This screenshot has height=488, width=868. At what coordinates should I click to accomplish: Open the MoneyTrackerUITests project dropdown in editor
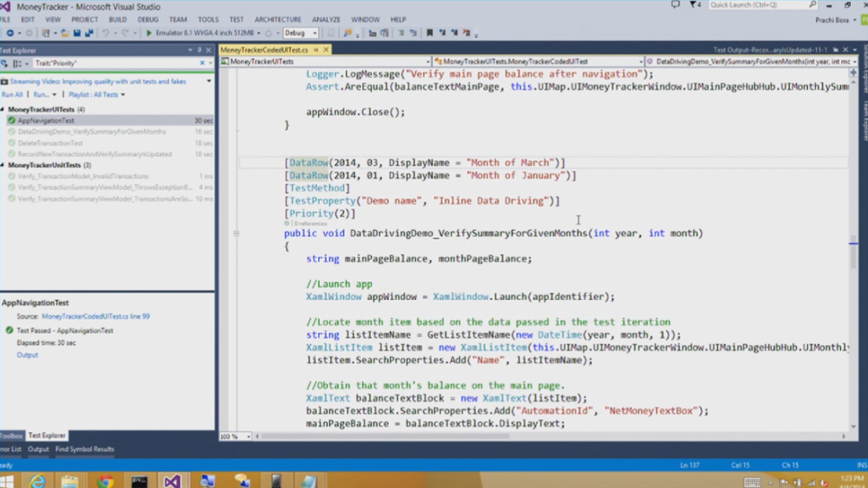tap(428, 61)
